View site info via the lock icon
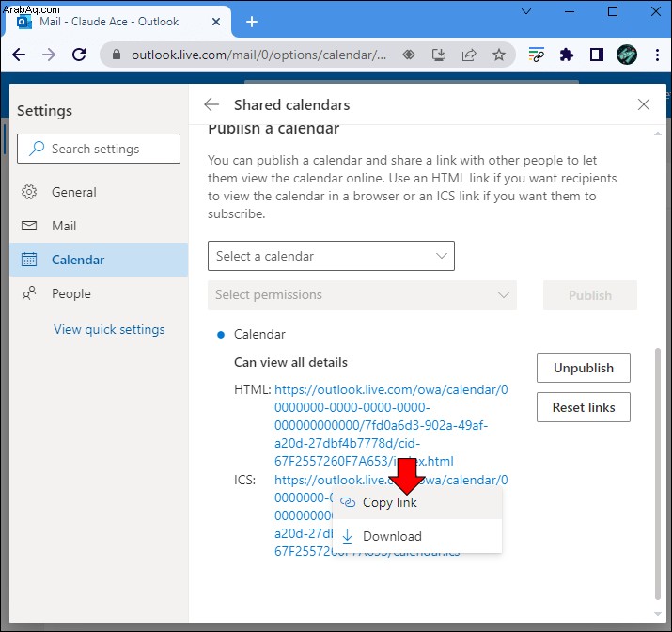The width and height of the screenshot is (672, 632). tap(117, 55)
